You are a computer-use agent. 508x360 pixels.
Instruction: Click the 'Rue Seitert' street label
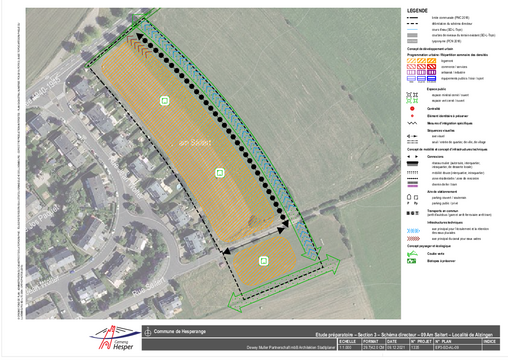point(149,287)
